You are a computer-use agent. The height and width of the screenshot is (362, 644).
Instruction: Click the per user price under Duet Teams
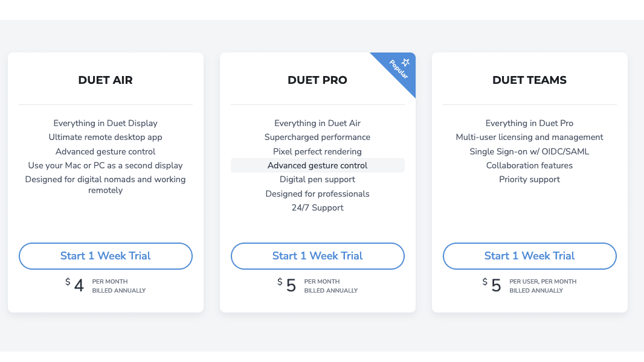[x=529, y=285]
